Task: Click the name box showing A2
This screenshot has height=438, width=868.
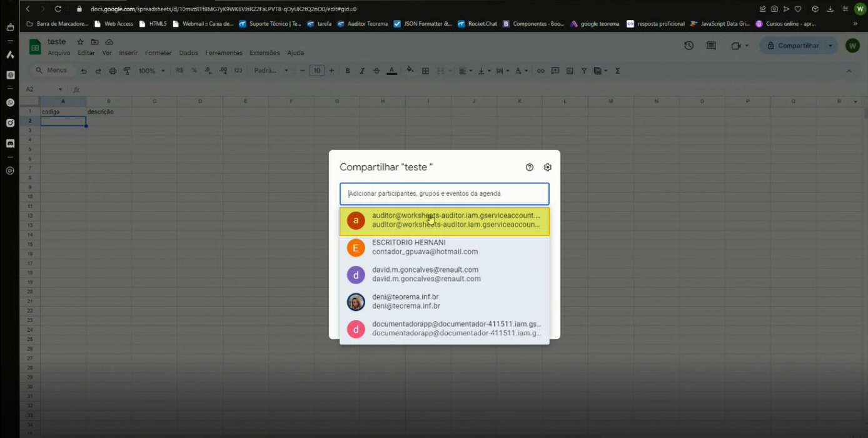Action: [43, 89]
